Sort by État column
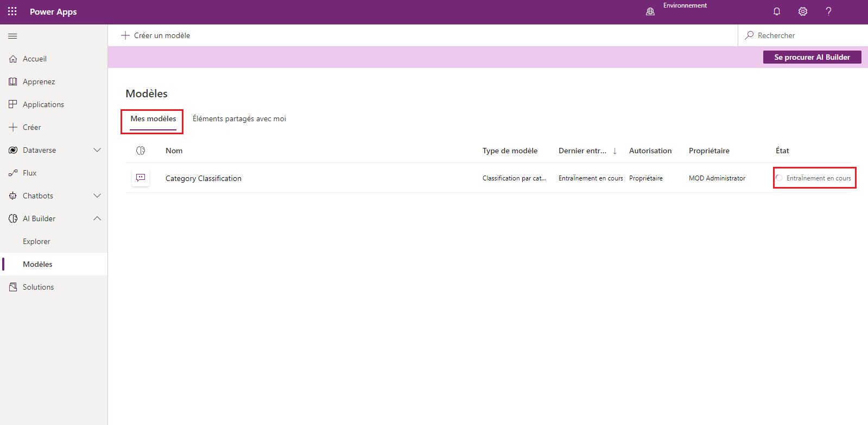The height and width of the screenshot is (425, 868). coord(782,151)
